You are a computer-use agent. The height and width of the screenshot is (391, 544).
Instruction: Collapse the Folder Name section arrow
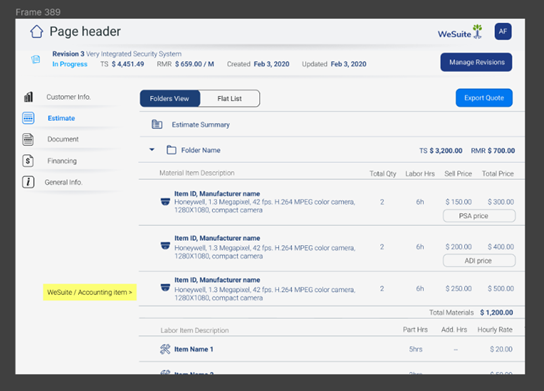(x=152, y=150)
